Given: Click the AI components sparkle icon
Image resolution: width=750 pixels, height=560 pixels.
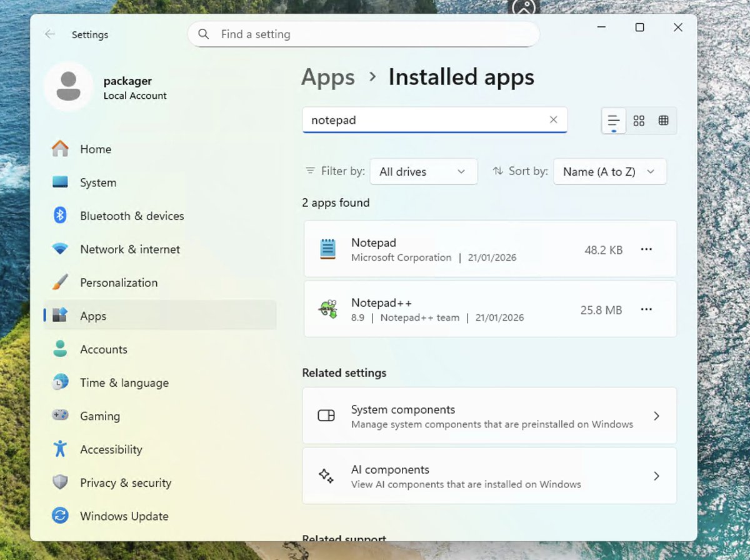Looking at the screenshot, I should click(326, 476).
